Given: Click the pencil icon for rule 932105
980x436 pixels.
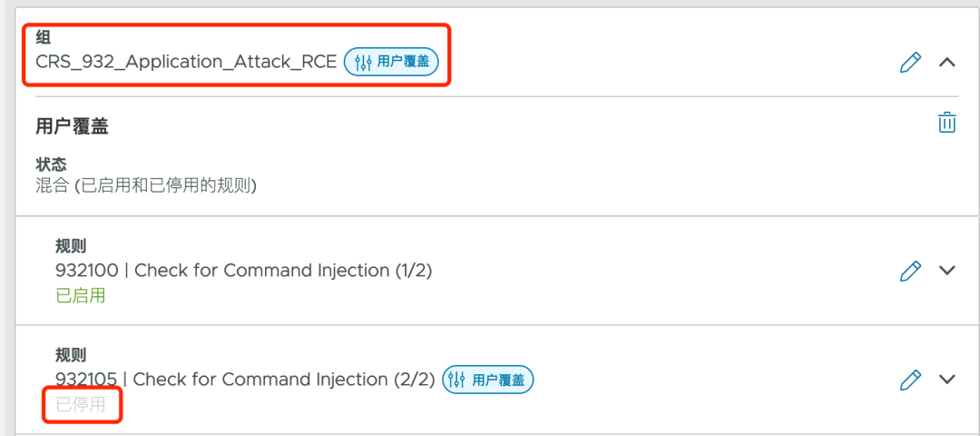Looking at the screenshot, I should pyautogui.click(x=909, y=380).
